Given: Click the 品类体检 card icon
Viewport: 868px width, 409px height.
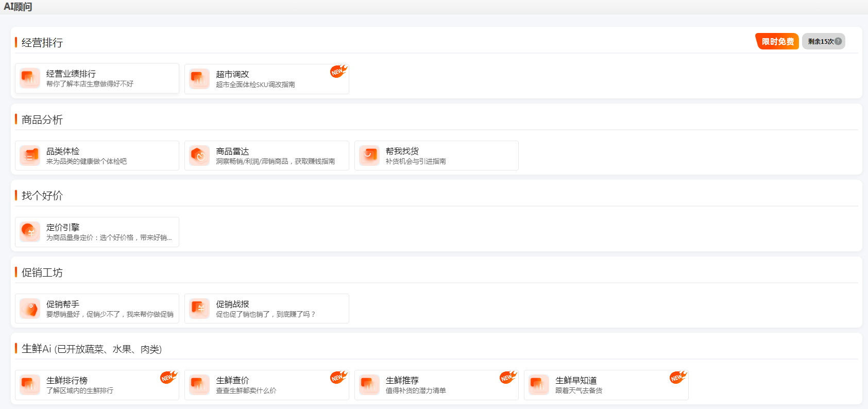Looking at the screenshot, I should 30,156.
